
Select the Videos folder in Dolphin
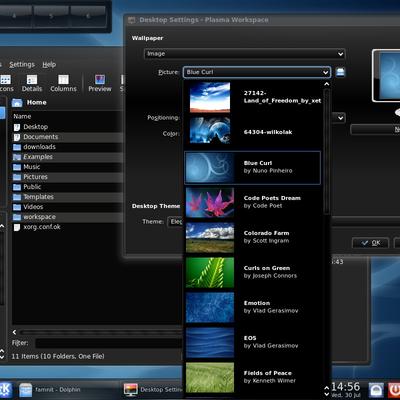[x=33, y=207]
